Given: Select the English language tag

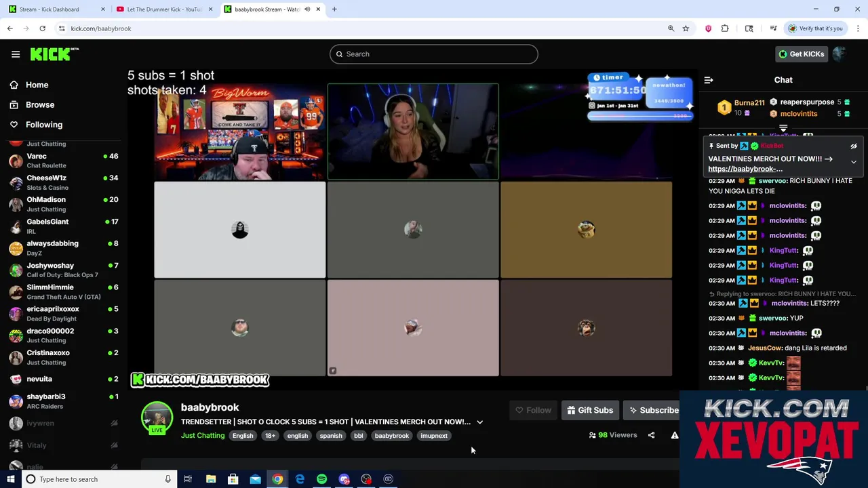Looking at the screenshot, I should [243, 436].
